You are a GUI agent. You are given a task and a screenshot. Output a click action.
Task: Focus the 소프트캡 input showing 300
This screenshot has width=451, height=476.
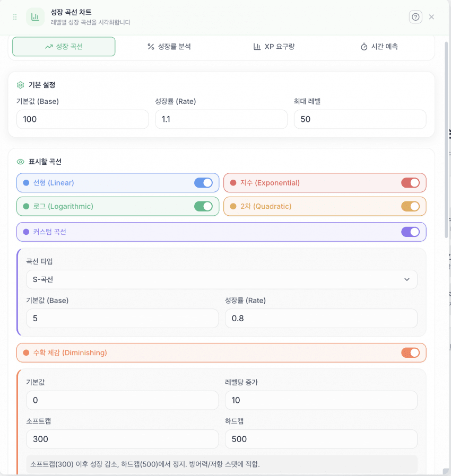(122, 439)
